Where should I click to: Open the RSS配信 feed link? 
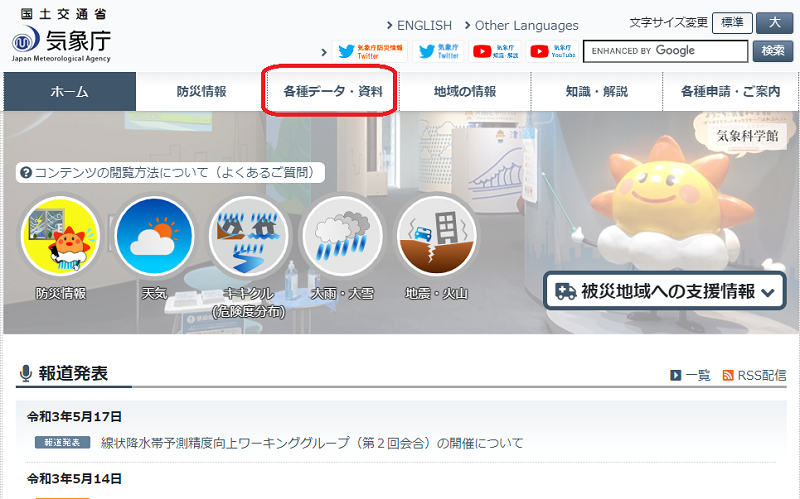[x=754, y=375]
